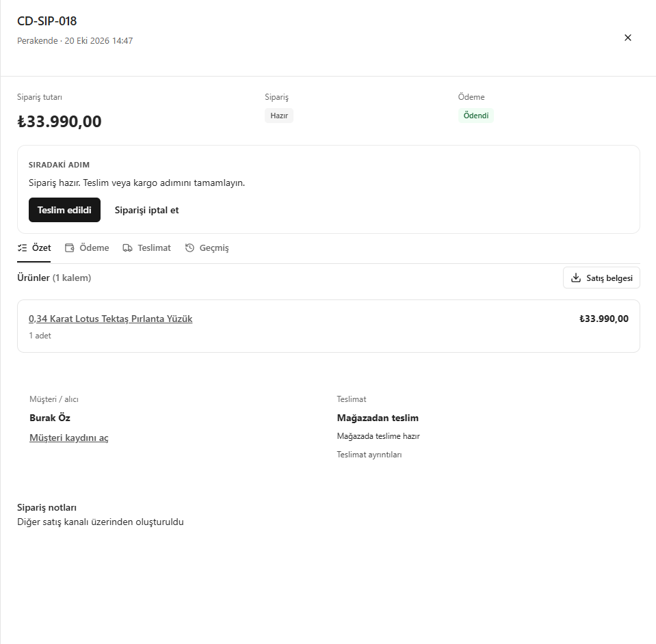Click the order number CD-SIP-018 title
656x644 pixels.
(47, 21)
